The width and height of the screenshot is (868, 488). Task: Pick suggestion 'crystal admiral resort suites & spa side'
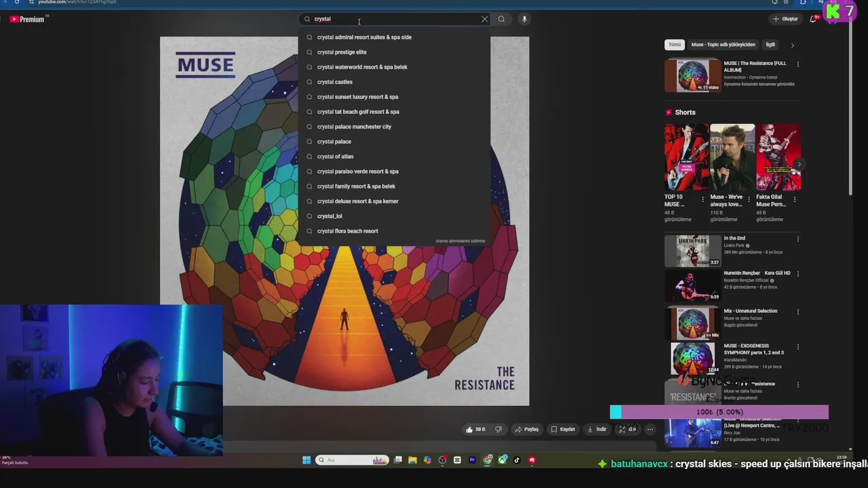394,37
